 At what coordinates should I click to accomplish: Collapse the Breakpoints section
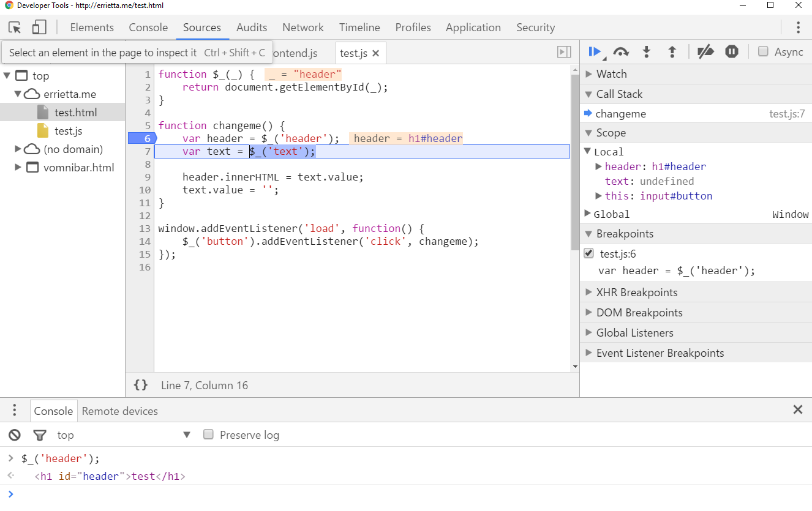pyautogui.click(x=589, y=234)
